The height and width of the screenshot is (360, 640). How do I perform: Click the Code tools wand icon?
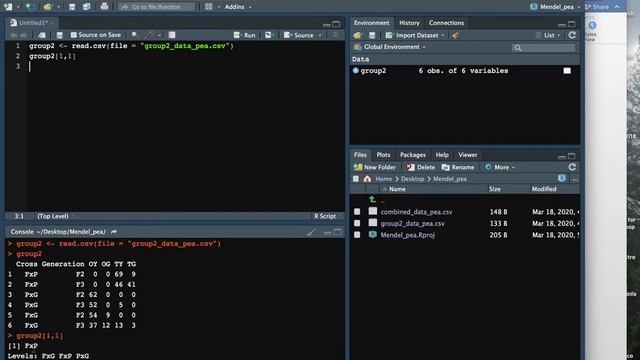point(150,35)
